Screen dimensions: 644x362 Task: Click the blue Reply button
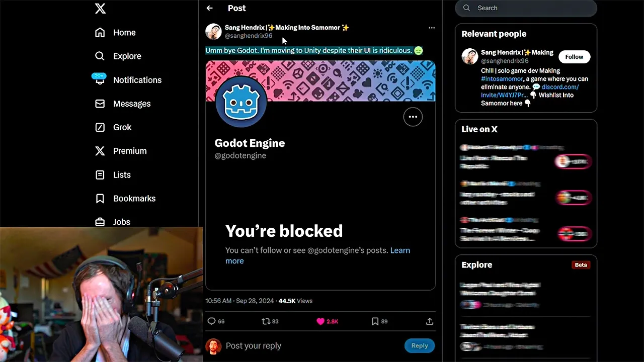(420, 345)
